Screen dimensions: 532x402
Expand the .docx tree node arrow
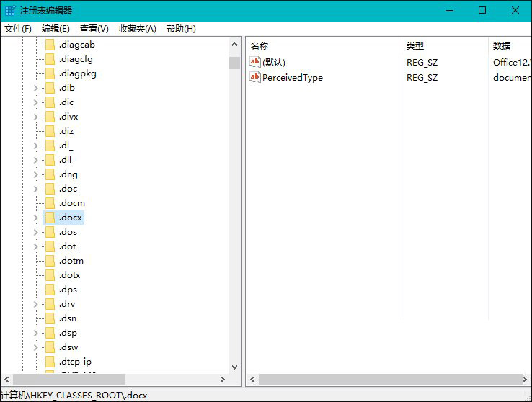point(35,218)
